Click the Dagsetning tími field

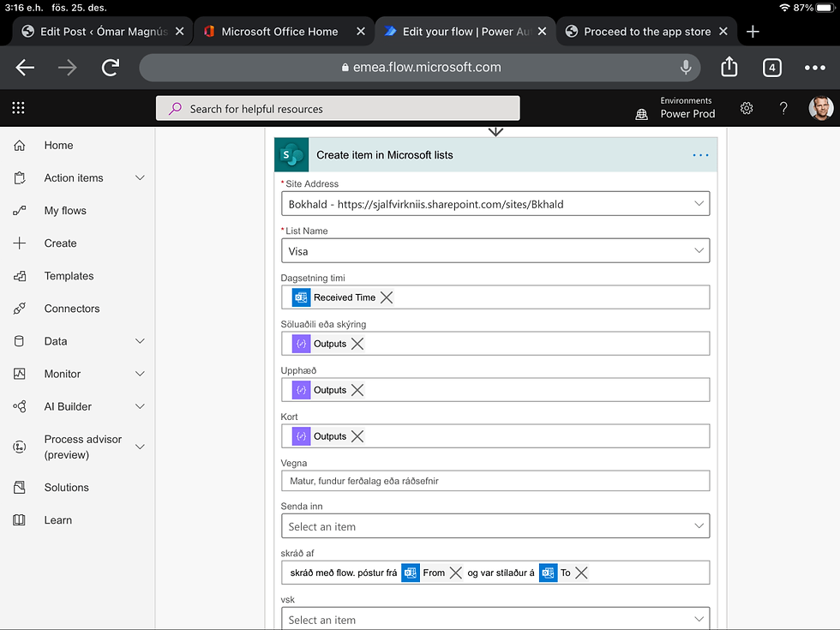495,297
